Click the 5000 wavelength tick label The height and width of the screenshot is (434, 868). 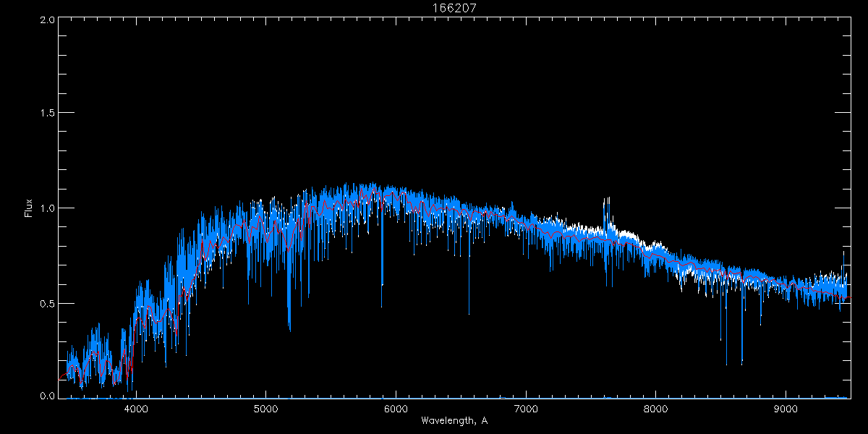(265, 408)
